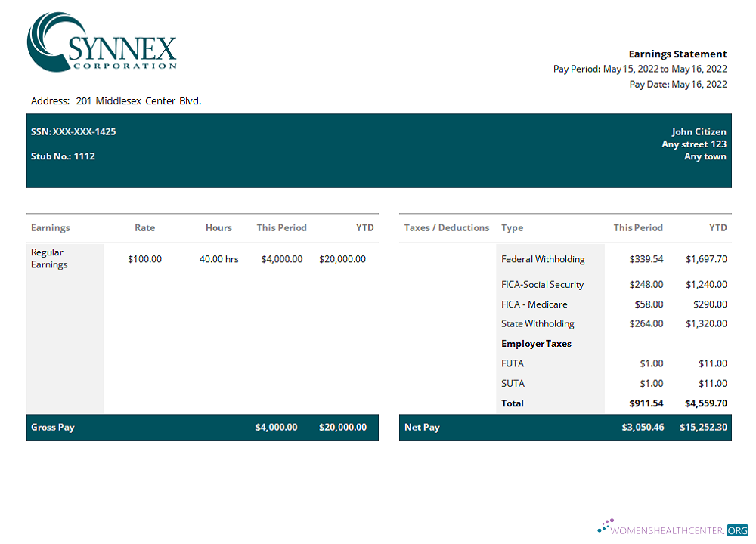Viewport: 756px width, 544px height.
Task: Click the State Withholding $264.00 amount
Action: click(646, 324)
